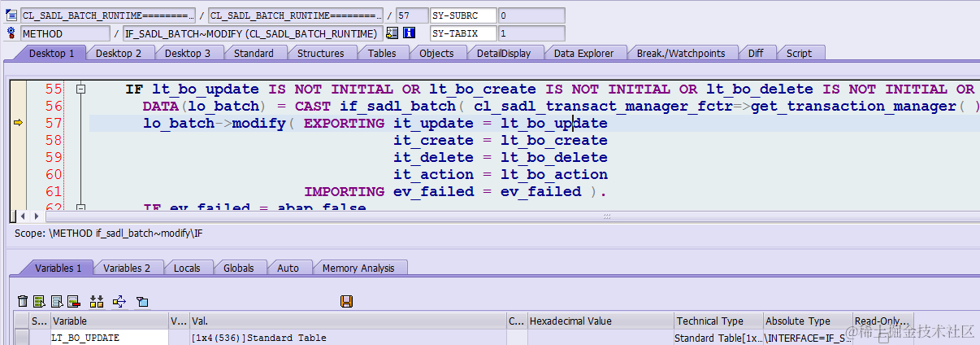The height and width of the screenshot is (345, 980).
Task: Click the first CL_SADL_BATCH_RUNTIME program field
Action: pos(108,15)
